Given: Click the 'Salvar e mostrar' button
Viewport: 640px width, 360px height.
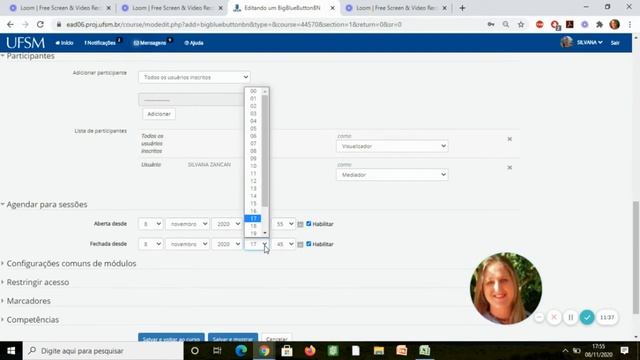Looking at the screenshot, I should pyautogui.click(x=233, y=339).
